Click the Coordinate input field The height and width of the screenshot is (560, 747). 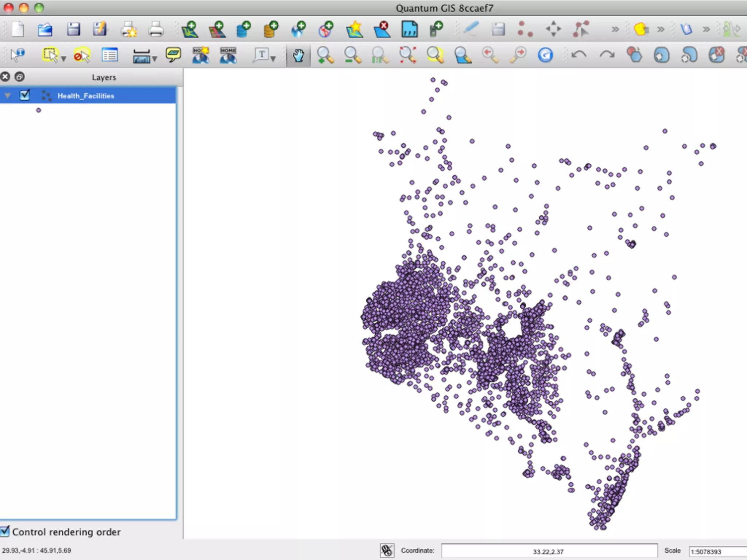[549, 551]
